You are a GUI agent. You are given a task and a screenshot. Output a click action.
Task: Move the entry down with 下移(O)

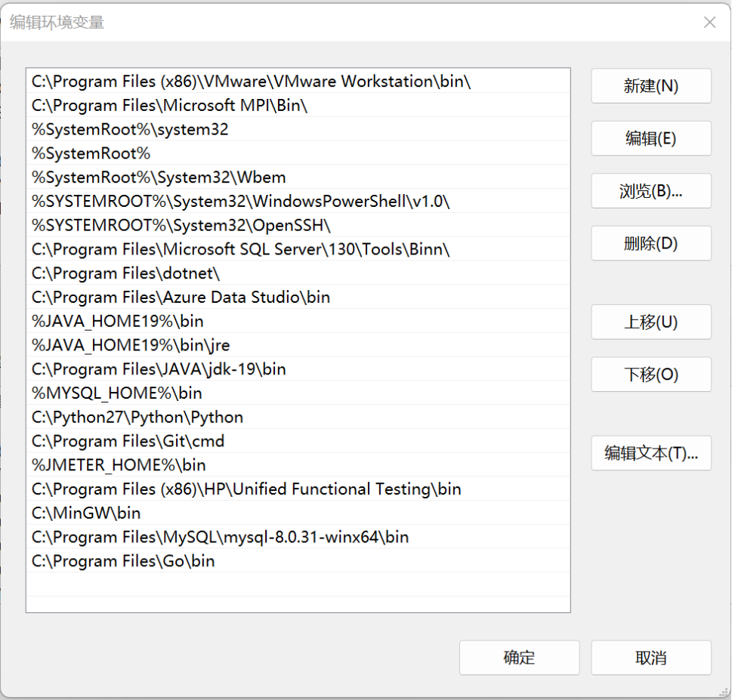click(x=650, y=375)
